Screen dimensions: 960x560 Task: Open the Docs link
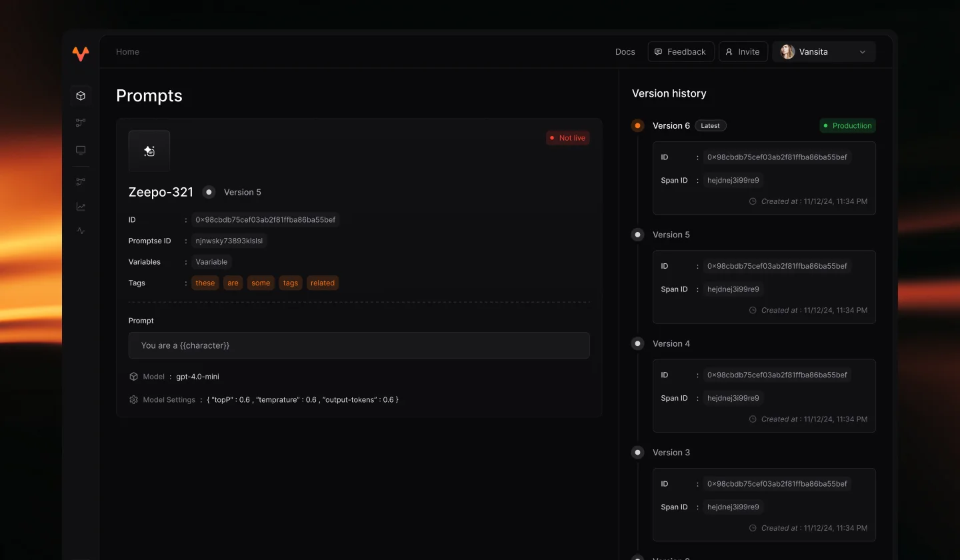click(x=625, y=52)
